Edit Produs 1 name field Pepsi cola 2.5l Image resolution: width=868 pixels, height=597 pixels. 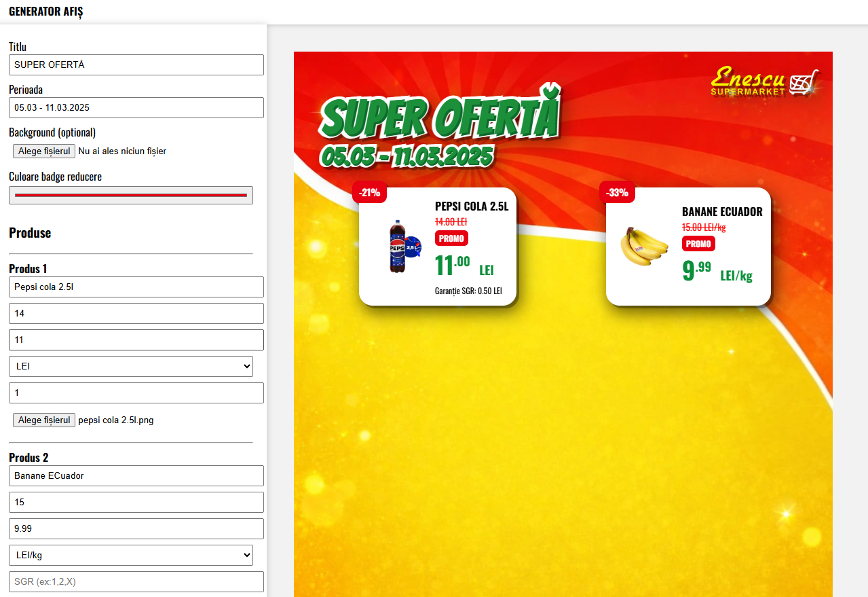(136, 287)
